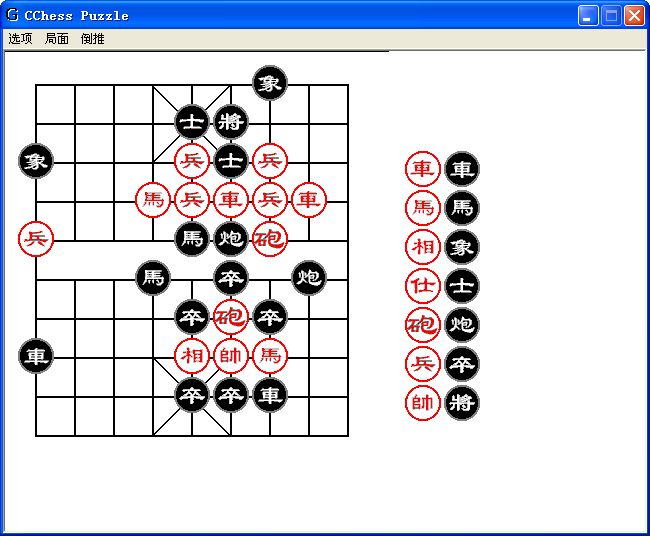The width and height of the screenshot is (650, 536).
Task: Choose red 帥 general from the side palette
Action: (423, 403)
